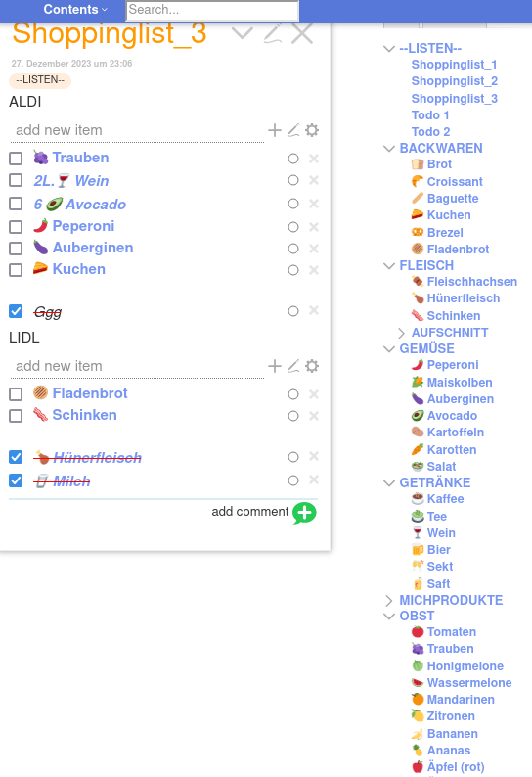Open Shoppinglist_2 in the sidebar

tap(454, 81)
